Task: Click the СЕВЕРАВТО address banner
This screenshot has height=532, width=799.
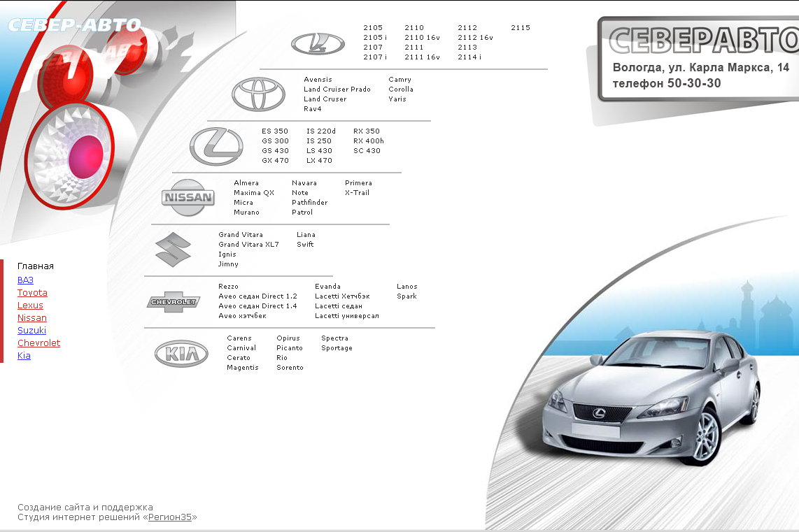Action: pos(698,59)
